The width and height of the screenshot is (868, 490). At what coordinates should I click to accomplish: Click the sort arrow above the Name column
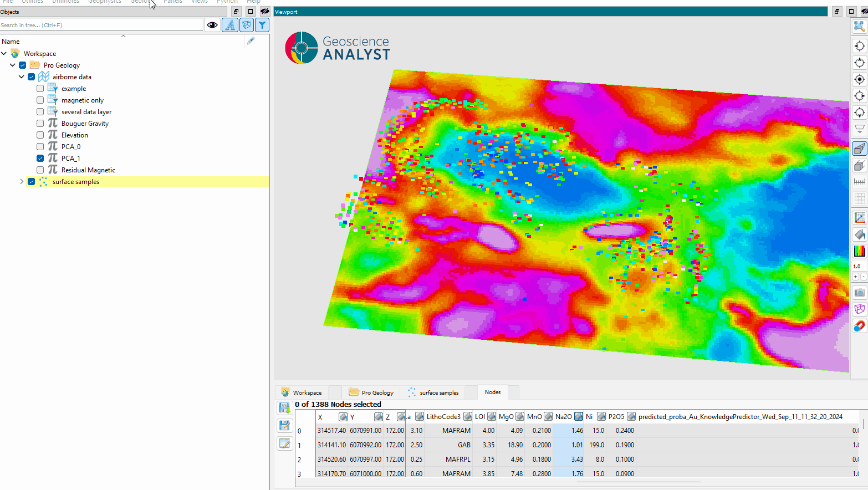point(123,36)
